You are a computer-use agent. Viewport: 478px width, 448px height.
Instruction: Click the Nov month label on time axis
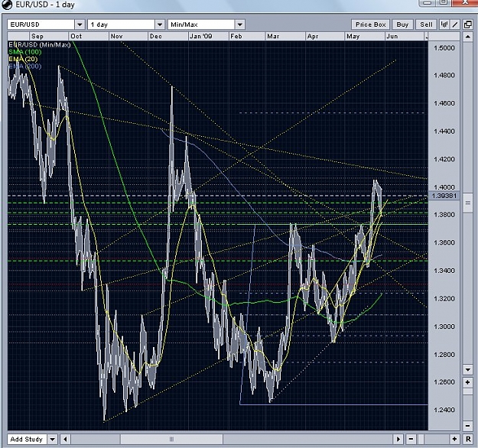[116, 36]
